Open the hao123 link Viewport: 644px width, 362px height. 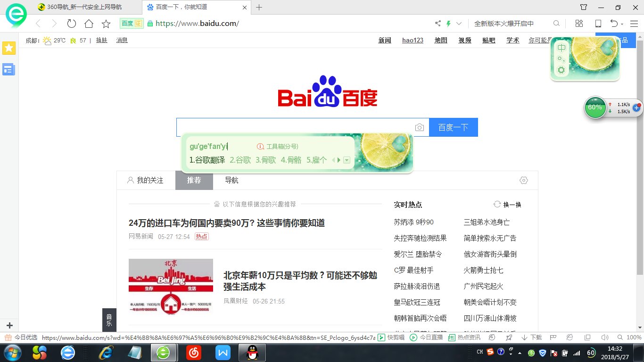click(x=413, y=40)
